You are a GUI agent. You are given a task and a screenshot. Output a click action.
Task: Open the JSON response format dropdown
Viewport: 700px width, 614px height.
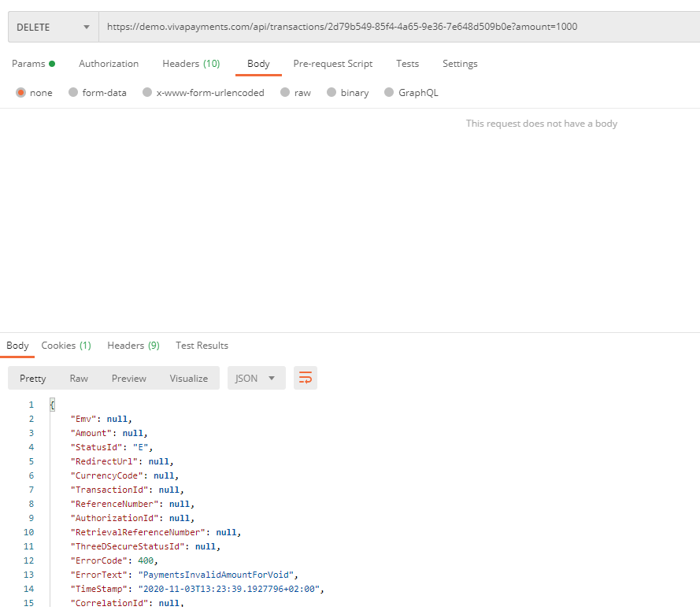(256, 378)
